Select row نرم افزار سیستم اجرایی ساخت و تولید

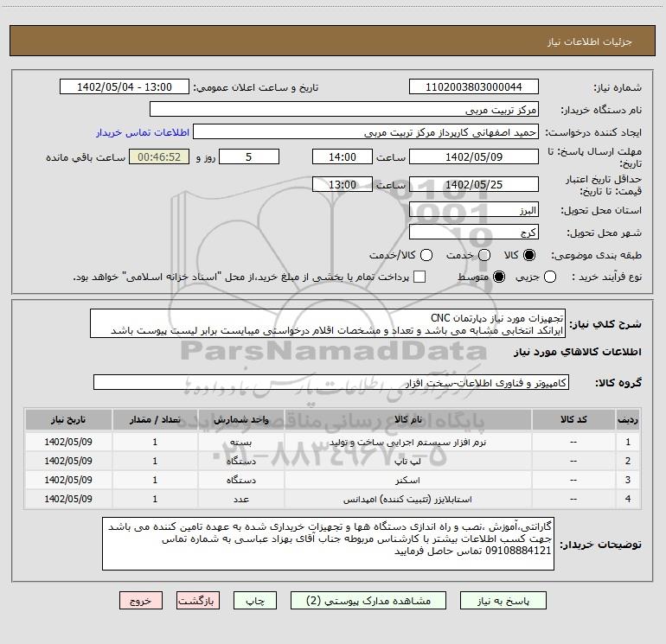tap(333, 442)
